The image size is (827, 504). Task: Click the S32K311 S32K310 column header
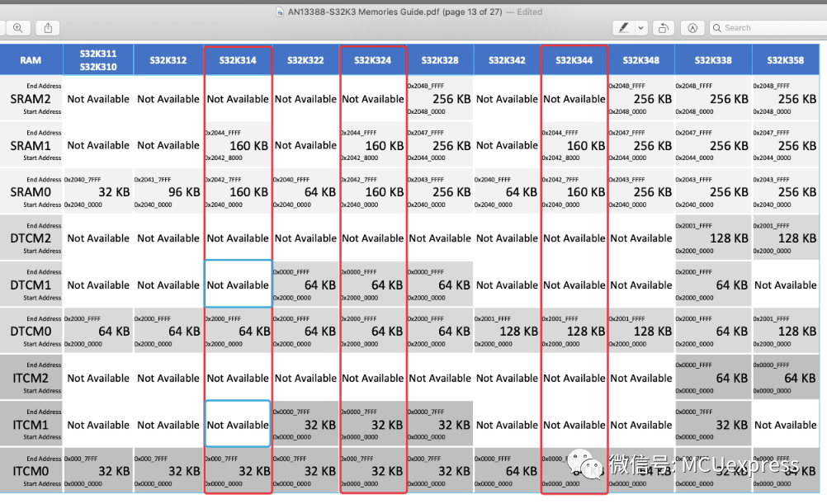coord(98,60)
